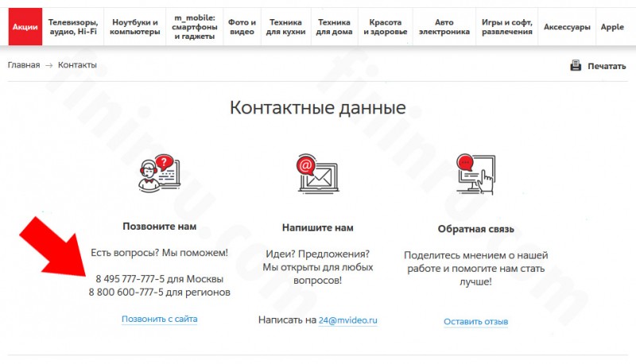Open Телевизоры, аудио, Hi-Fi category
The height and width of the screenshot is (364, 636).
coord(73,27)
